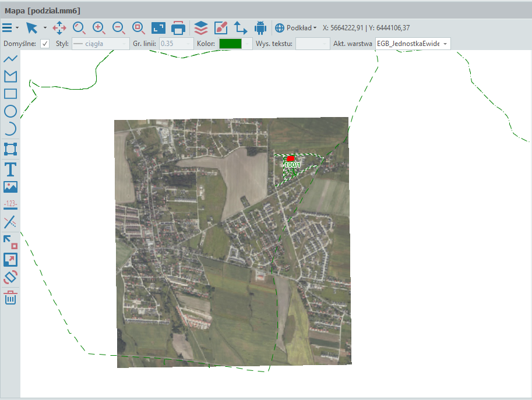The height and width of the screenshot is (400, 532).
Task: Open the hamburger main menu
Action: pyautogui.click(x=7, y=27)
